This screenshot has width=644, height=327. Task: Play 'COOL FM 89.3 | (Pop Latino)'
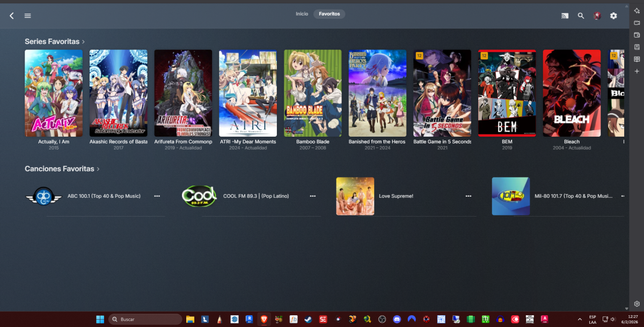tap(256, 196)
